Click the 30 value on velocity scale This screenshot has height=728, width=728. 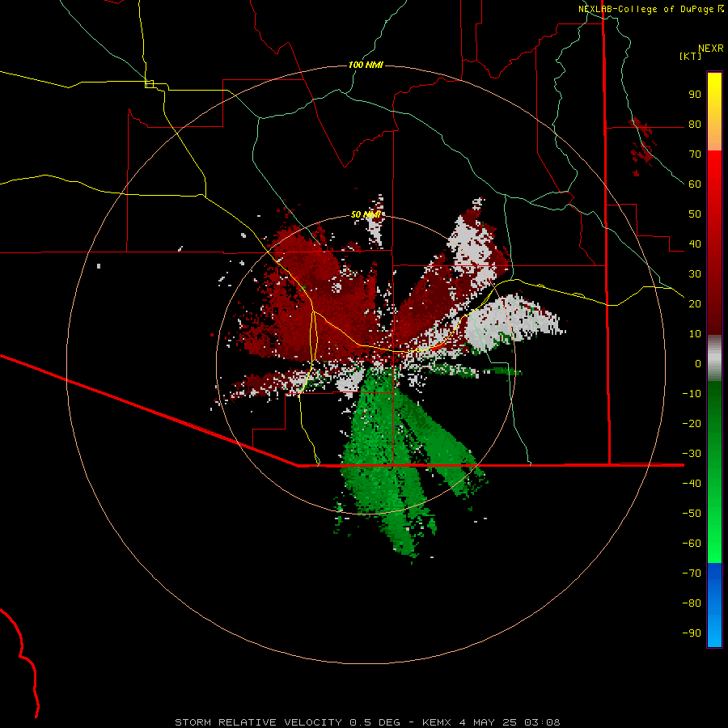695,274
